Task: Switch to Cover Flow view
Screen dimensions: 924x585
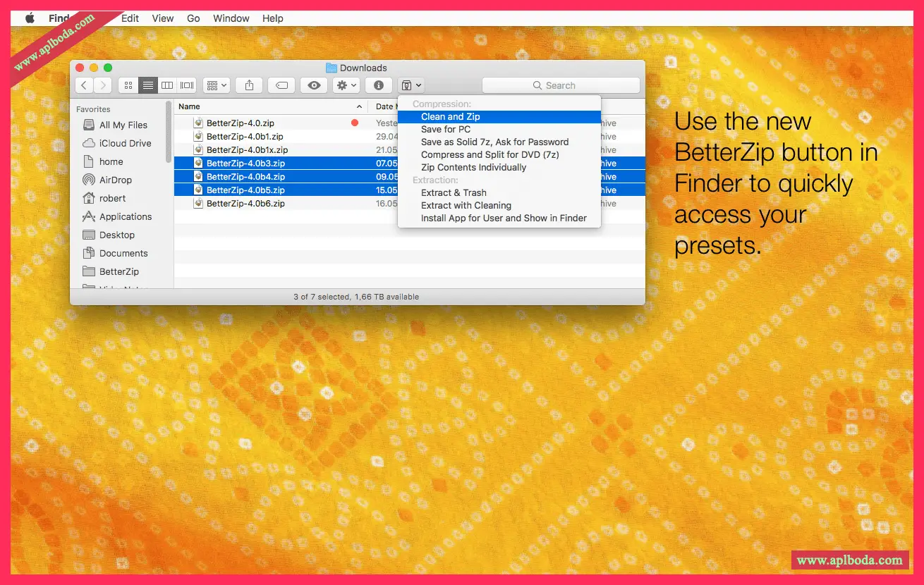Action: tap(187, 85)
